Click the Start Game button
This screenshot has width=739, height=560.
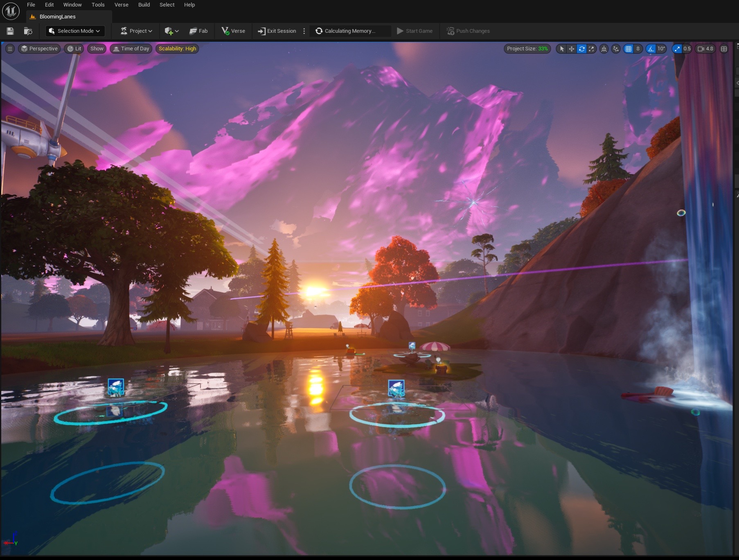point(415,31)
